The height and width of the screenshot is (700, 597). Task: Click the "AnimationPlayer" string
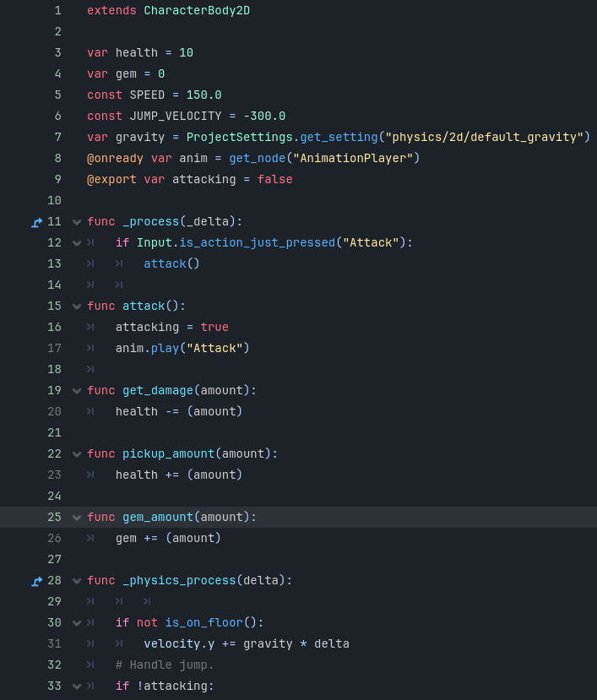point(353,158)
